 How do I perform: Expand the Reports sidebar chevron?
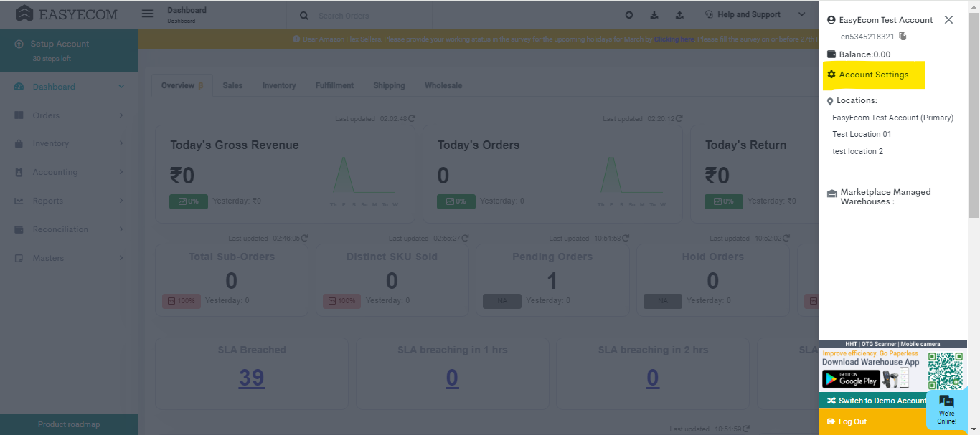[121, 201]
